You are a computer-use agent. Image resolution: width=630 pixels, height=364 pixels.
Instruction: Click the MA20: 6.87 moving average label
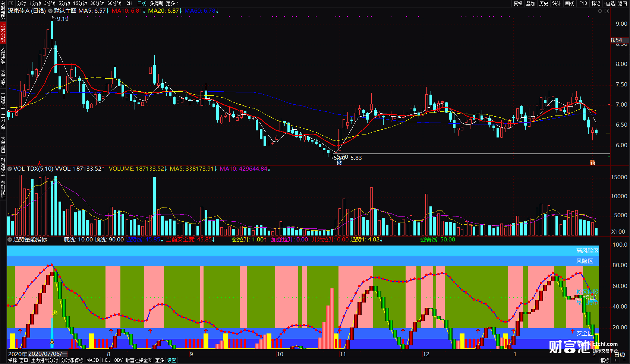[164, 11]
